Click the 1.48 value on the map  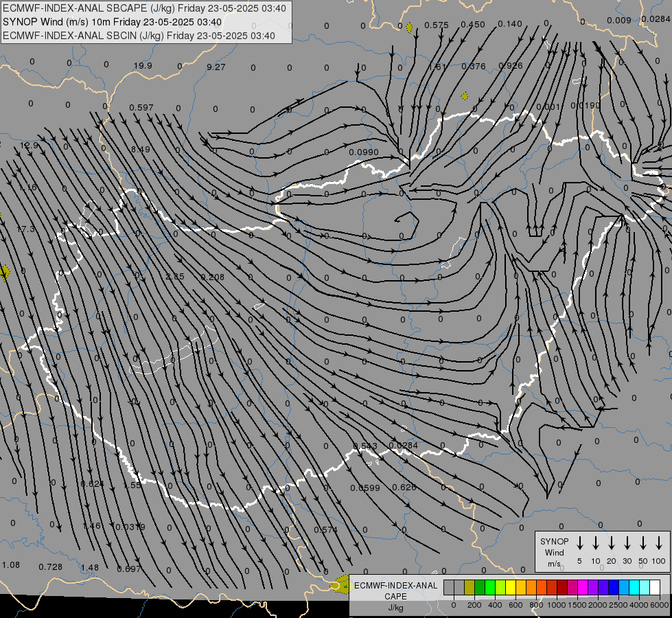click(89, 567)
